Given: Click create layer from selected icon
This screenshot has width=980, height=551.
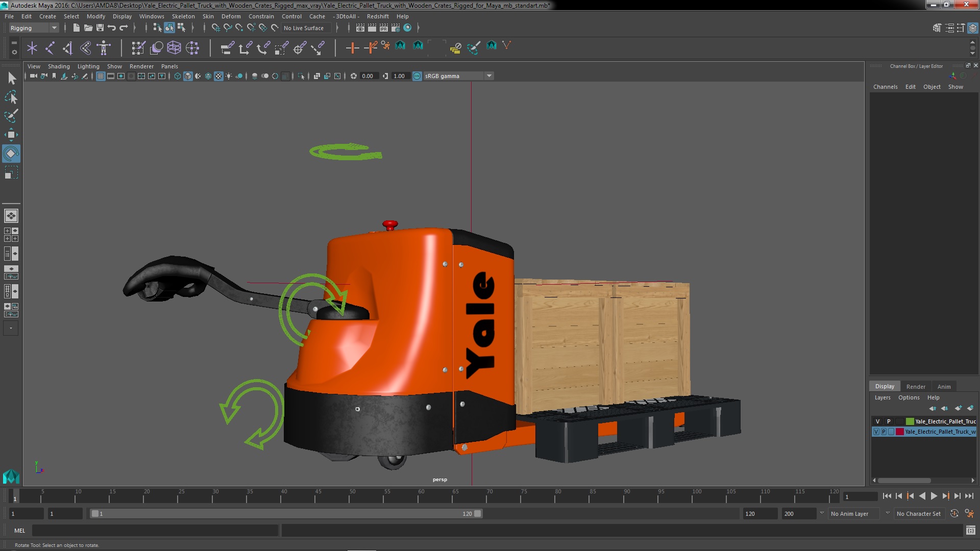Looking at the screenshot, I should tap(970, 408).
